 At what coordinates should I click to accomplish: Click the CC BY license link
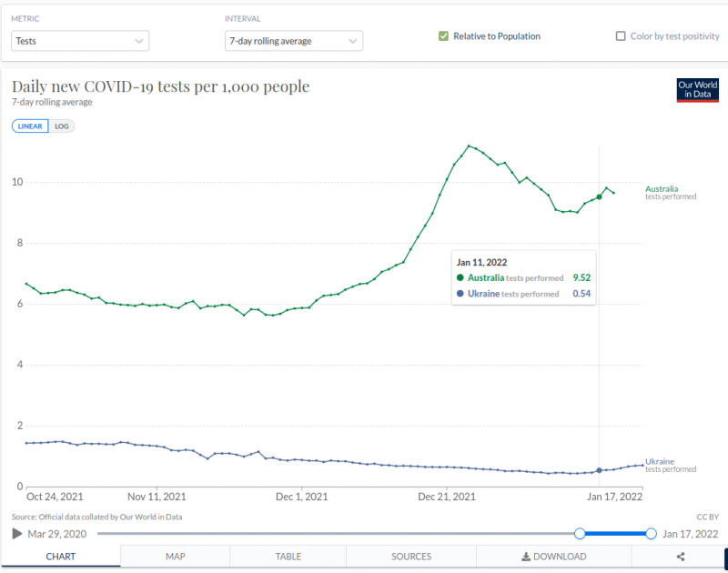click(x=706, y=517)
